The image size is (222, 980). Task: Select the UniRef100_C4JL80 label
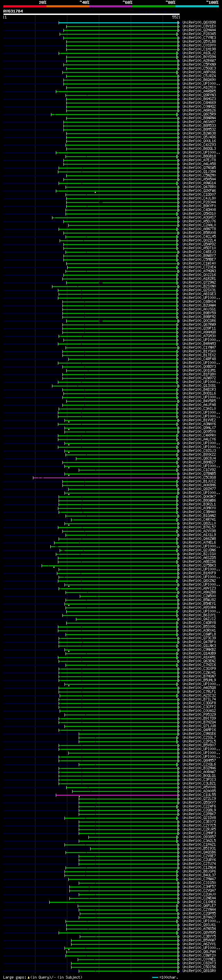tap(199, 198)
